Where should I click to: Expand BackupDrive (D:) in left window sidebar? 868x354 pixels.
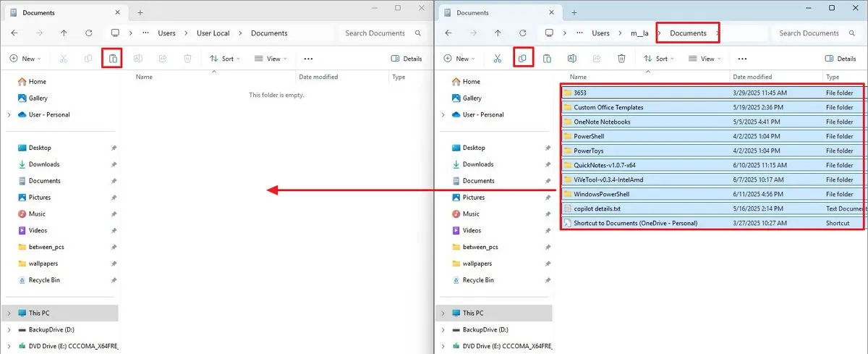click(9, 330)
